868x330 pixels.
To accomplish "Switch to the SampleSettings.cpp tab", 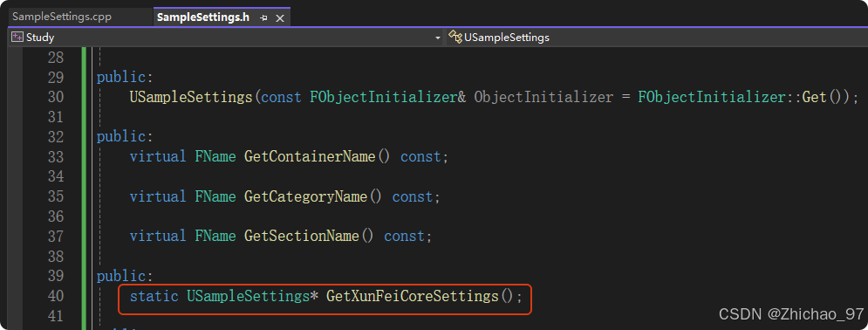I will [62, 17].
